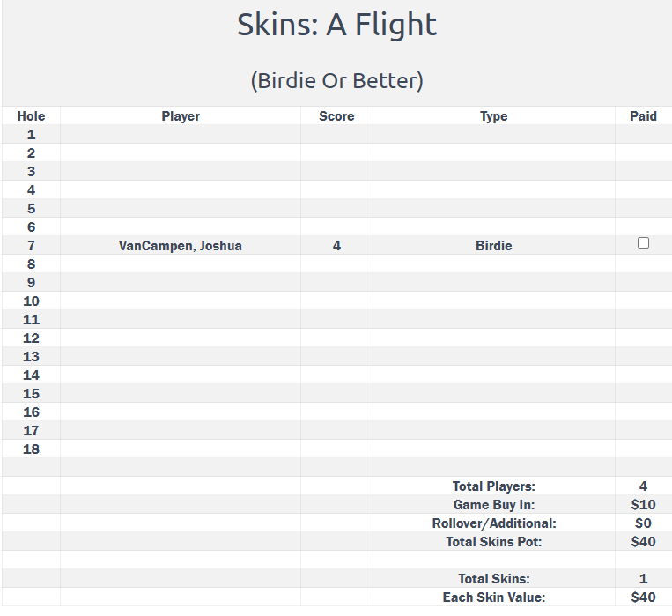This screenshot has height=616, width=672.
Task: Click the Score column header
Action: click(x=336, y=116)
